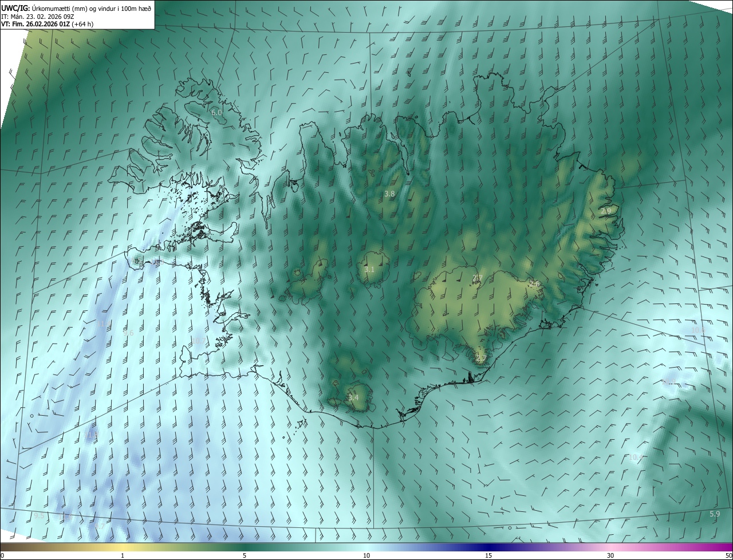The image size is (733, 560).
Task: Pick the pale yellow colour scale segment near 1
Action: 123,547
